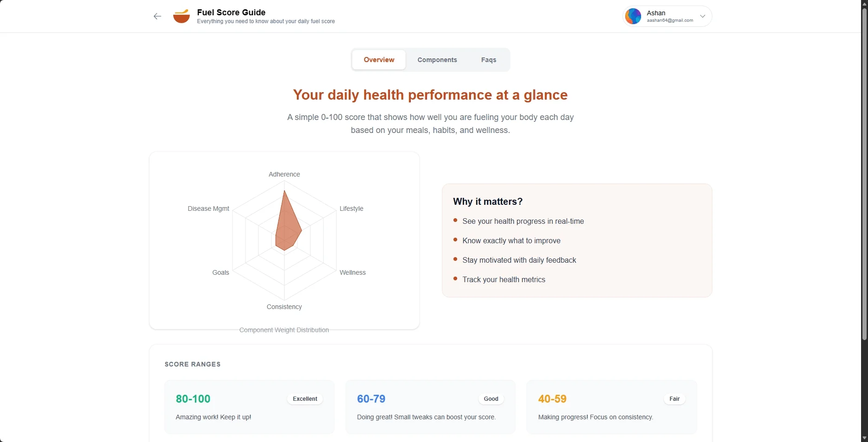This screenshot has width=868, height=442.
Task: Open the Components tab
Action: point(437,60)
